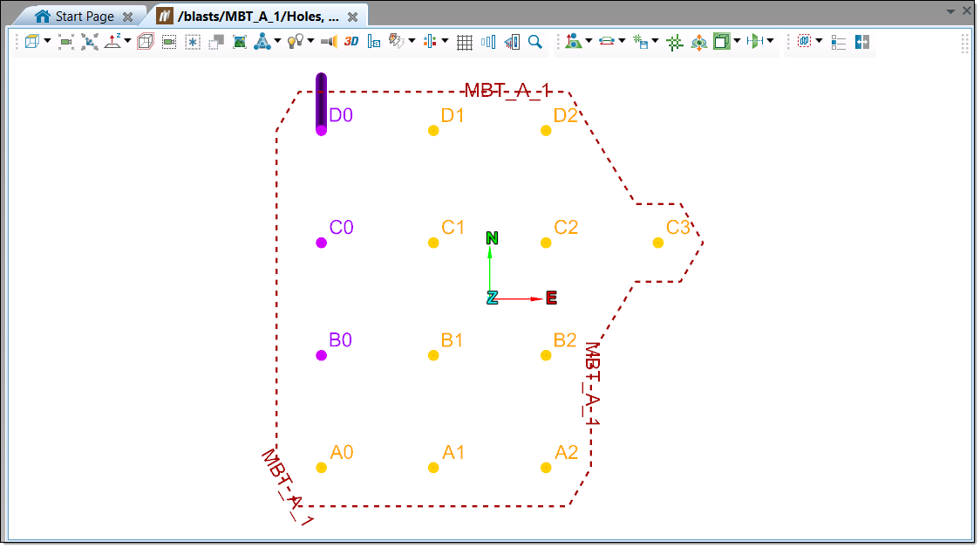Click the colored dots alignment icon
The height and width of the screenshot is (548, 980).
click(x=430, y=42)
